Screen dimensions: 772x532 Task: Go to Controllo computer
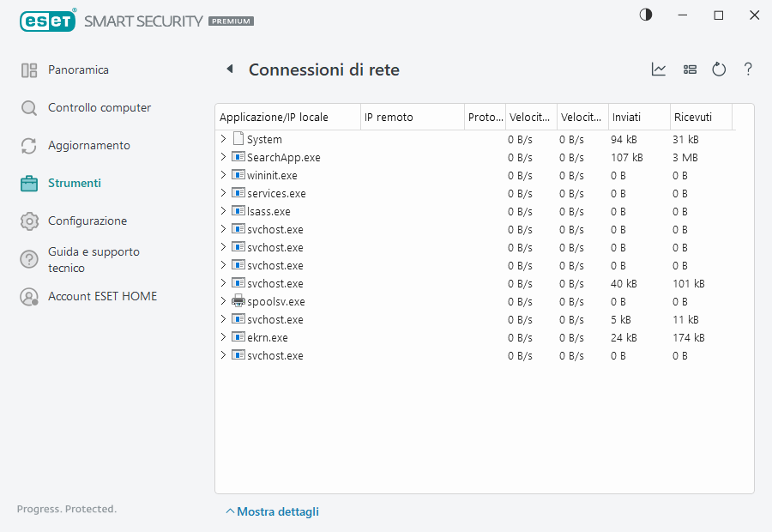coord(99,107)
